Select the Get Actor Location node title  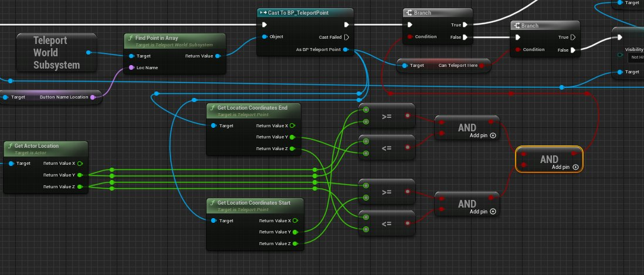click(x=36, y=145)
